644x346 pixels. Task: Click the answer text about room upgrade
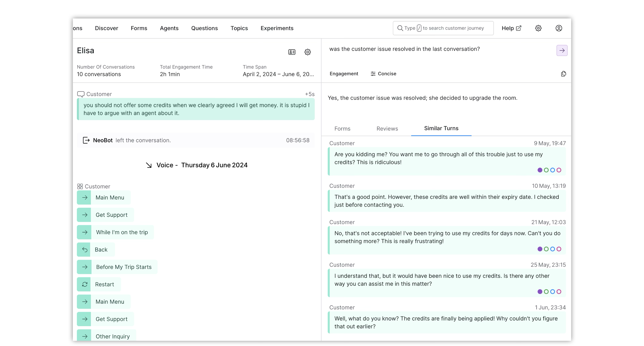pyautogui.click(x=423, y=98)
